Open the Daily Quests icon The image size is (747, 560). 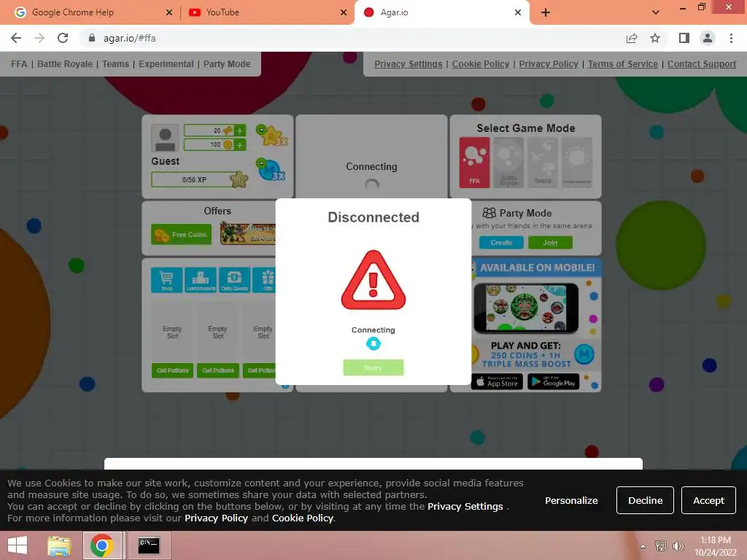pos(234,280)
